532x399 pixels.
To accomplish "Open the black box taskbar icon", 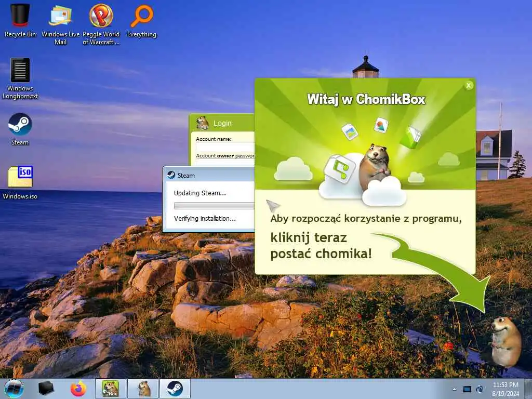I will point(46,389).
